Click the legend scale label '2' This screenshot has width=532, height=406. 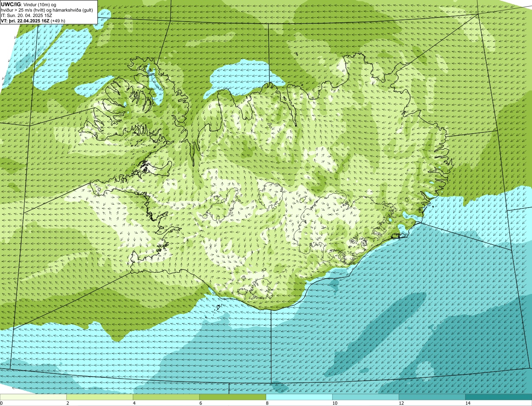[x=67, y=403]
